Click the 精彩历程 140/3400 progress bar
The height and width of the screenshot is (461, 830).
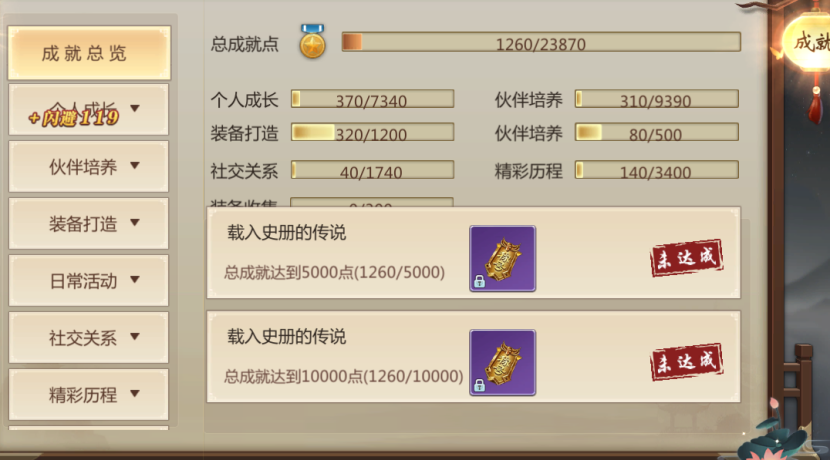point(656,170)
